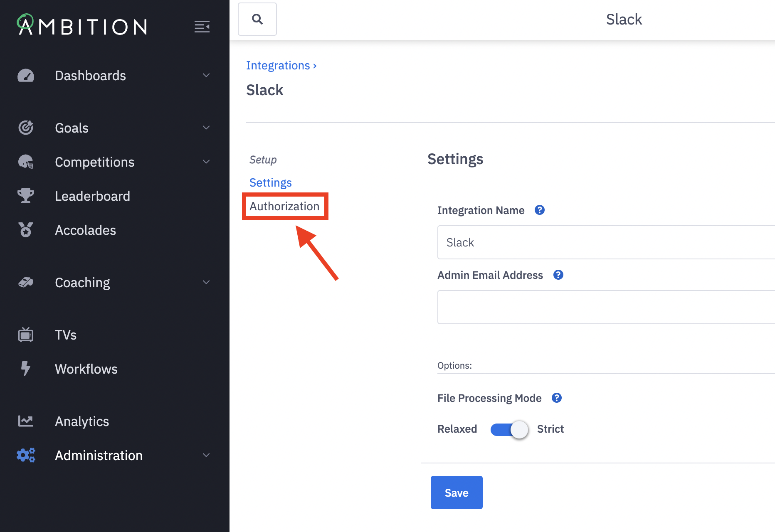775x532 pixels.
Task: Click the File Processing Mode help icon
Action: point(557,398)
